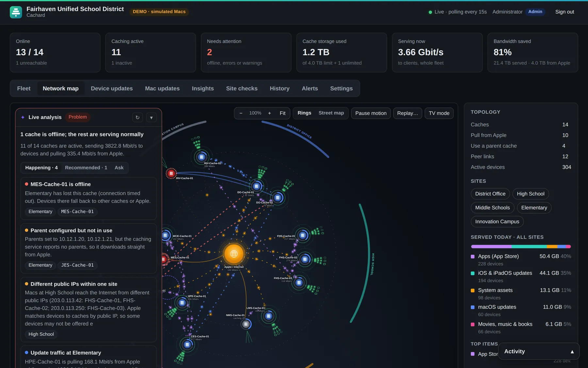
Task: Open the Alerts tab
Action: click(310, 89)
